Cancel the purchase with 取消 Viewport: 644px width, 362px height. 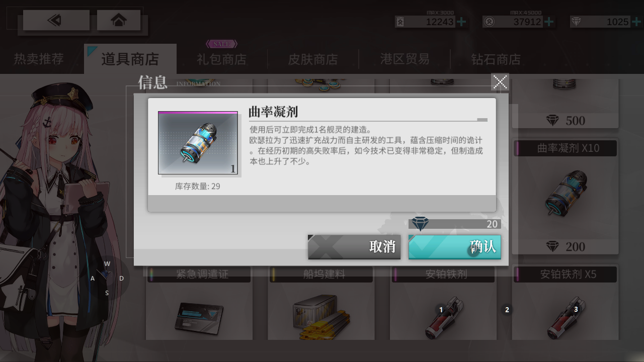(354, 247)
